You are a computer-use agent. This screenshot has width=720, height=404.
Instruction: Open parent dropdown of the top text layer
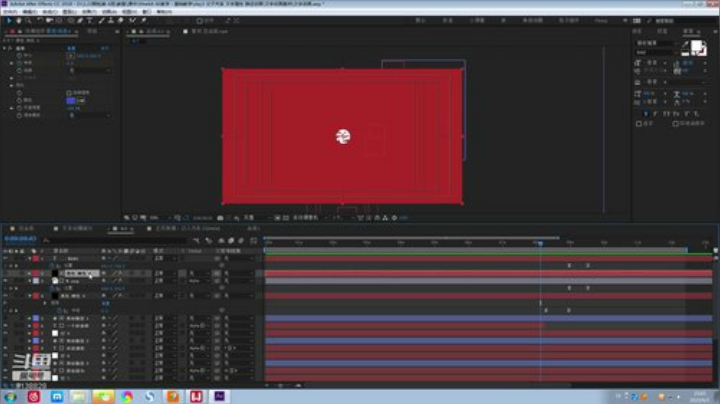point(239,258)
